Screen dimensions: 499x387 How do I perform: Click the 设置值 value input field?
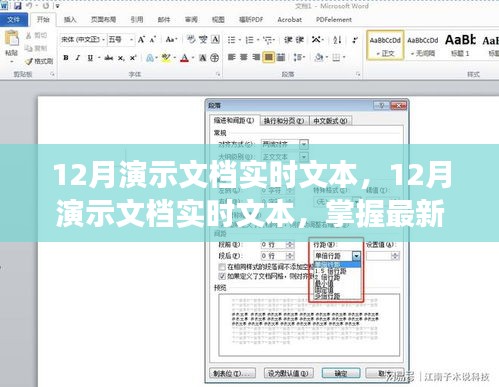[379, 256]
